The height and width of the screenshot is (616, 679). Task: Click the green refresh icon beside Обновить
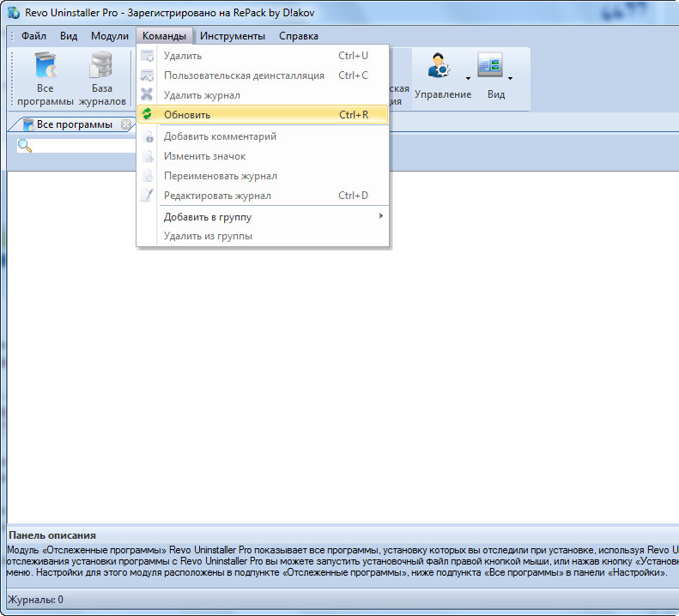(x=147, y=115)
